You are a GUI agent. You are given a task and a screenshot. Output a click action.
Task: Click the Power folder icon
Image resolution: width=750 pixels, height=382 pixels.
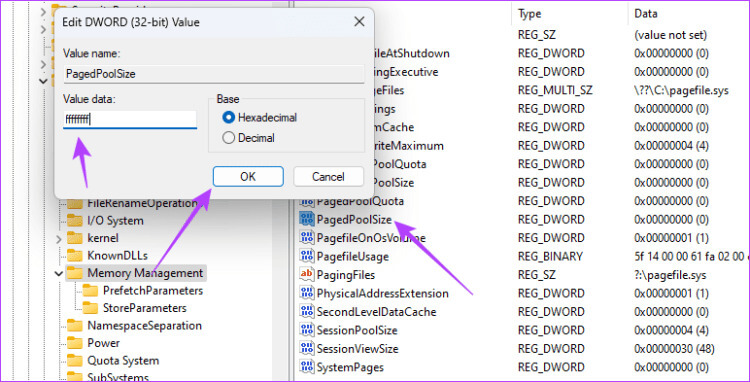[x=75, y=343]
